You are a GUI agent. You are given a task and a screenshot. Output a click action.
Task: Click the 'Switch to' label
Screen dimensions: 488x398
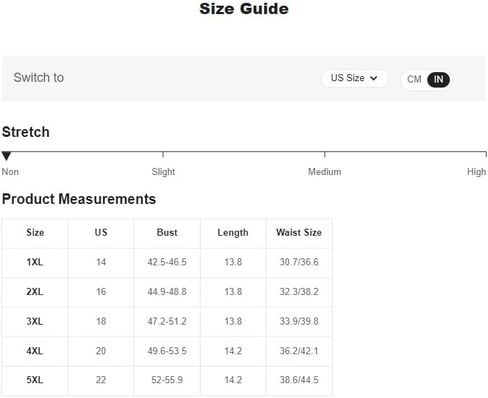pyautogui.click(x=39, y=78)
